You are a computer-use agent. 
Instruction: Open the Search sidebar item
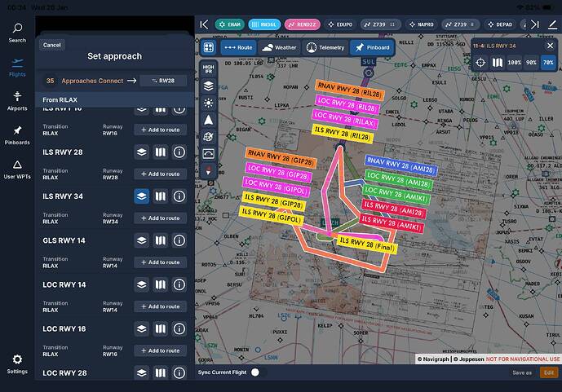[x=17, y=33]
